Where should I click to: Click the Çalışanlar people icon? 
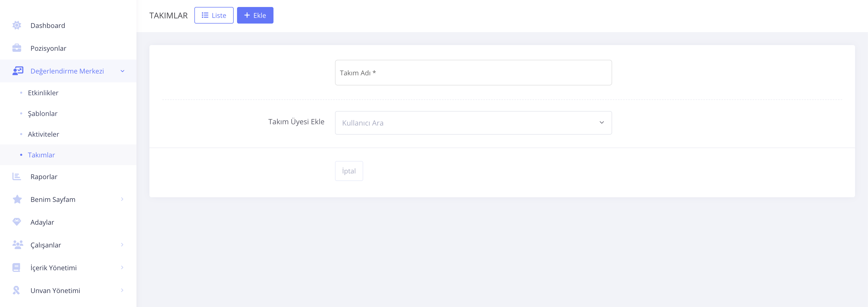click(x=18, y=245)
